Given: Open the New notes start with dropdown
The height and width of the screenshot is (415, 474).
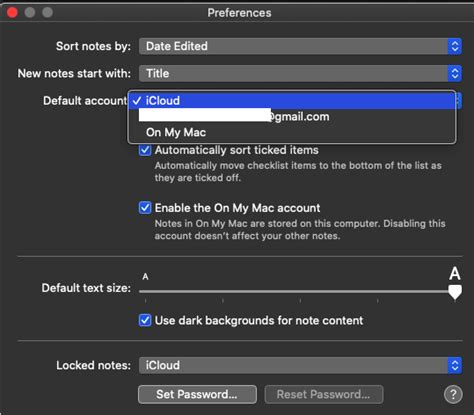Looking at the screenshot, I should click(300, 74).
